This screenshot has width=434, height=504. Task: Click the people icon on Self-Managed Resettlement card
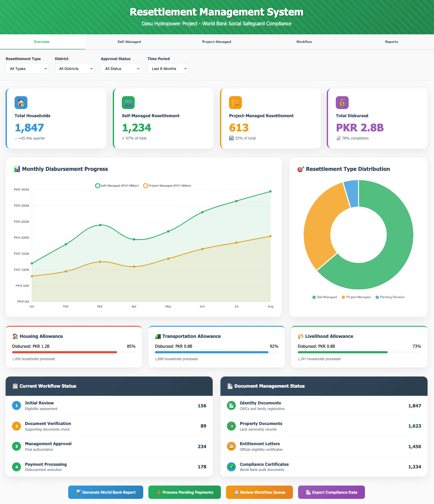(128, 103)
